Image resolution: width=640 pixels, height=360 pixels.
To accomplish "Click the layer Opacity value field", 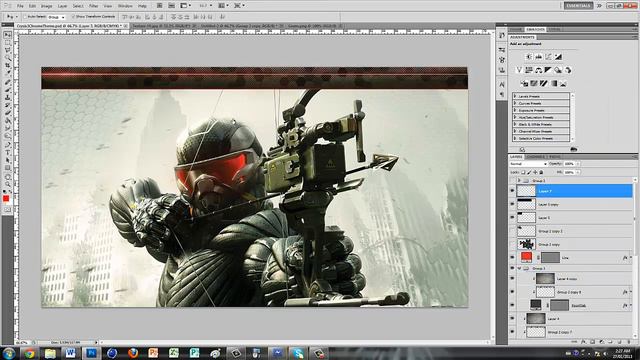I will pos(569,164).
